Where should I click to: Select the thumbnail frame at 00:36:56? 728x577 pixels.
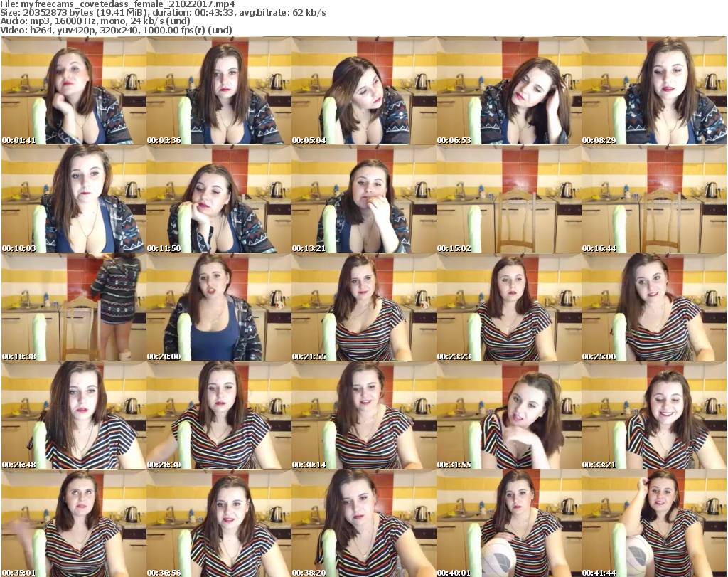point(219,524)
